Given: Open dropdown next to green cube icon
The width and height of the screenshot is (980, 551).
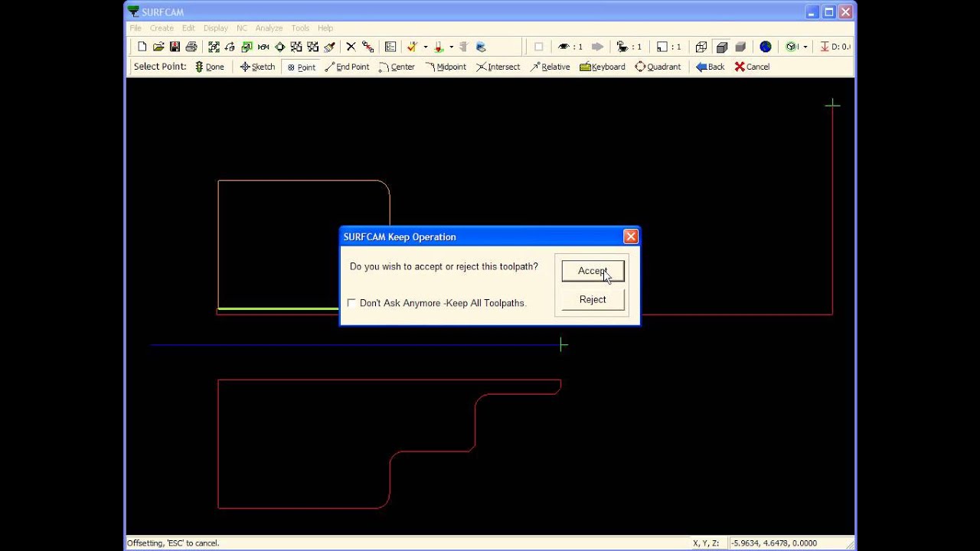Looking at the screenshot, I should click(805, 47).
